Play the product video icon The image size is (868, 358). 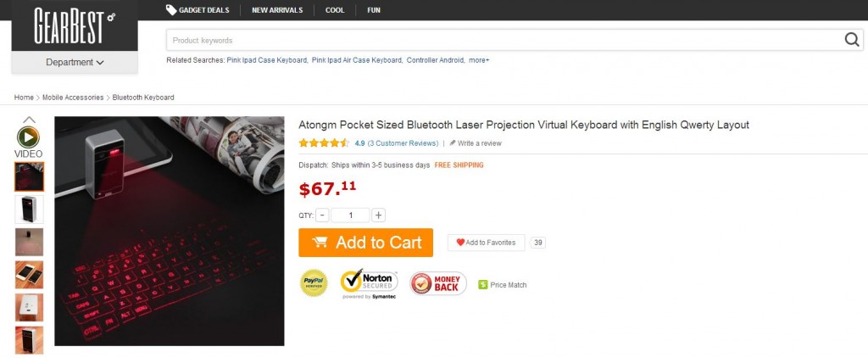pos(28,137)
